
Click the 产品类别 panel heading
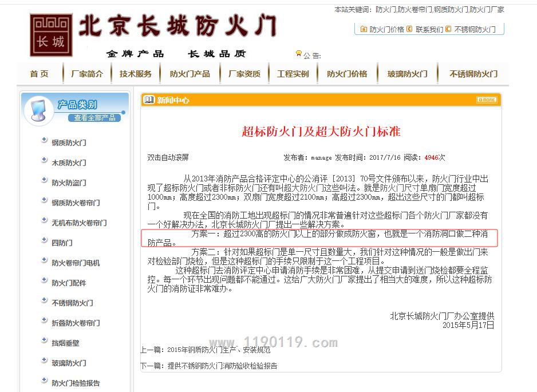[77, 104]
